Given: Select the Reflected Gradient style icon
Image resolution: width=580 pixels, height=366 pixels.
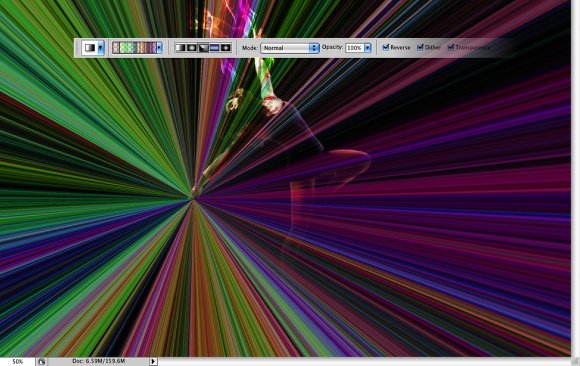Looking at the screenshot, I should coord(215,48).
